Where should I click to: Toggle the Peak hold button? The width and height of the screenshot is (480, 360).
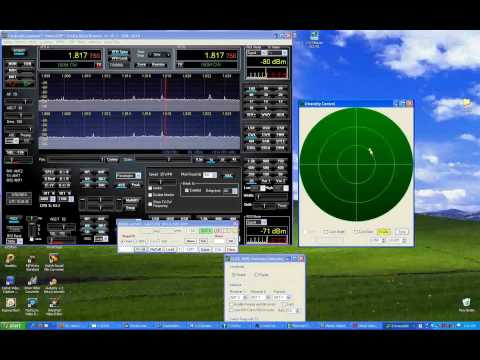pyautogui.click(x=135, y=185)
